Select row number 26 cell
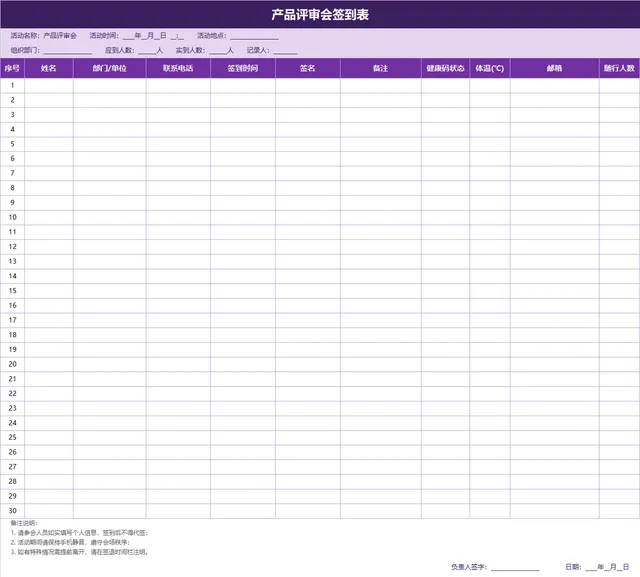Screen dimensions: 640x577 (x=12, y=452)
